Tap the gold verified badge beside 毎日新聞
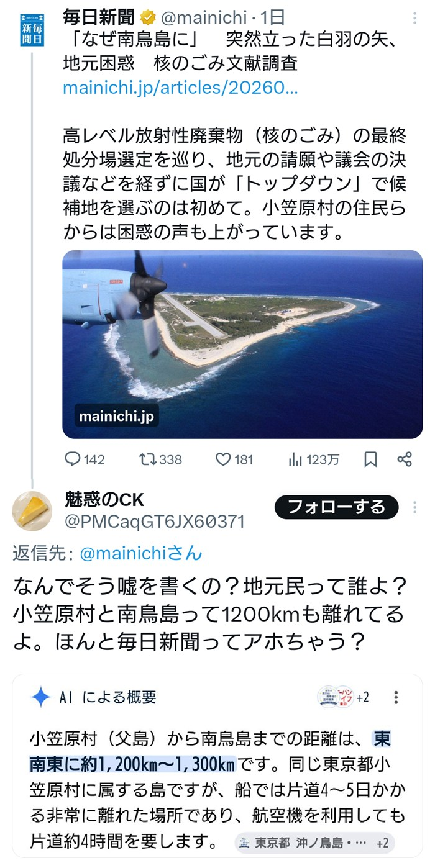 pyautogui.click(x=145, y=18)
